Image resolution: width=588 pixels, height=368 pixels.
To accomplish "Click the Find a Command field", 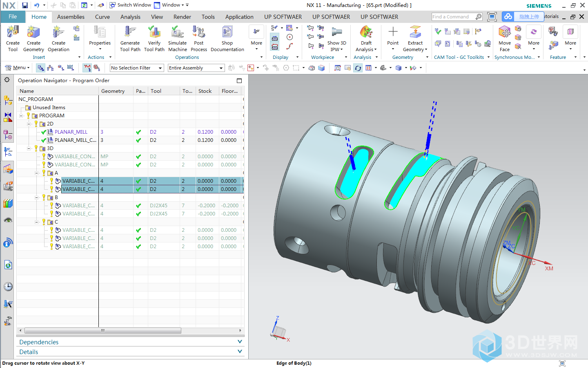I will (x=453, y=17).
